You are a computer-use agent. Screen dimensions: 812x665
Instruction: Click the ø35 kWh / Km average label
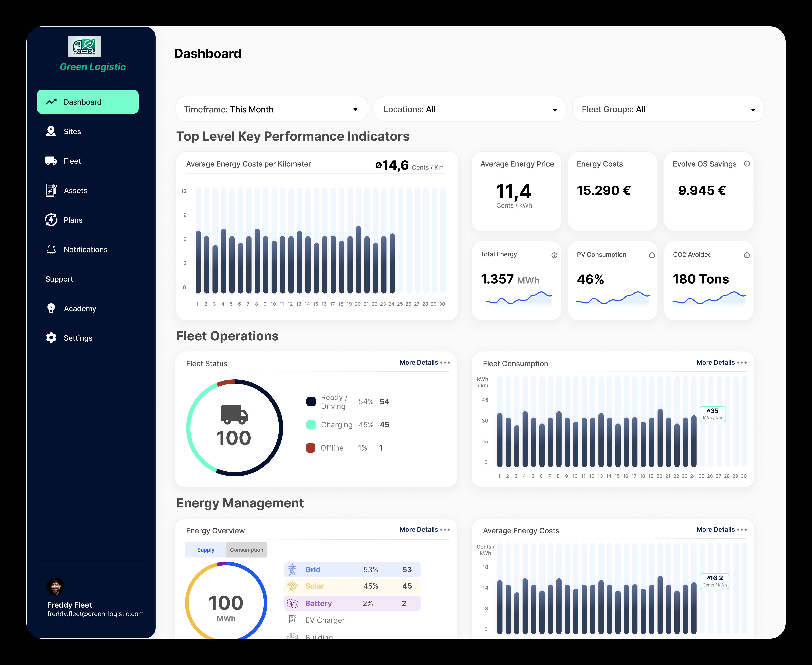(x=713, y=414)
